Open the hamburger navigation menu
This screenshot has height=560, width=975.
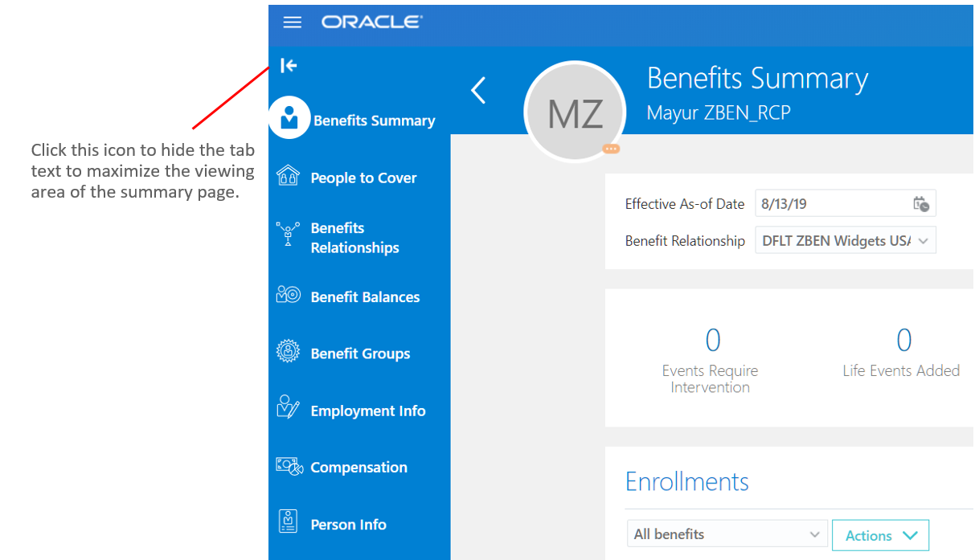(x=293, y=22)
